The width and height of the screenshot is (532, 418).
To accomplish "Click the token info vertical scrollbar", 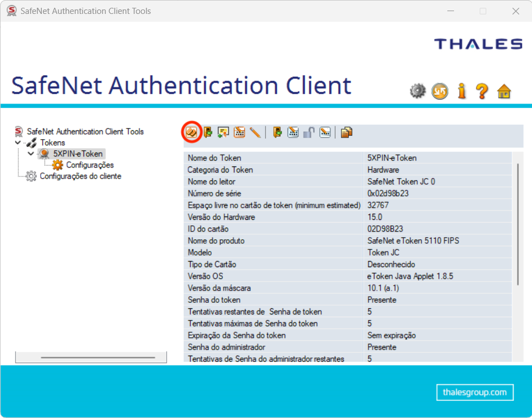I will pos(518,224).
